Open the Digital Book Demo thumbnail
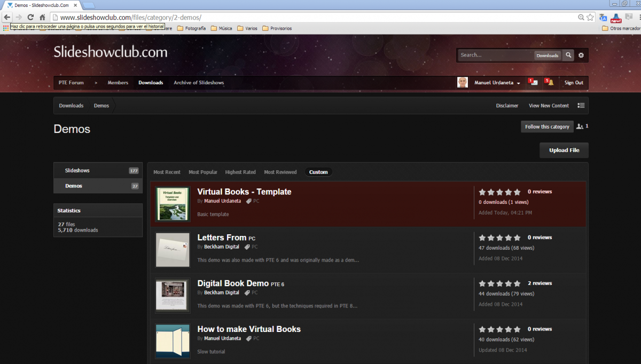Viewport: 641px width, 364px height. pyautogui.click(x=173, y=296)
